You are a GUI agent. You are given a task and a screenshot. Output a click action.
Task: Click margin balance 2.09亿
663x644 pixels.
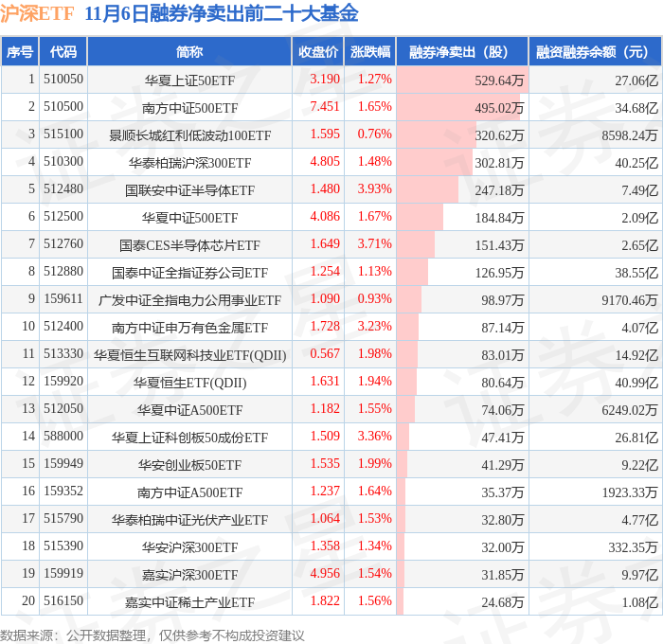click(639, 217)
